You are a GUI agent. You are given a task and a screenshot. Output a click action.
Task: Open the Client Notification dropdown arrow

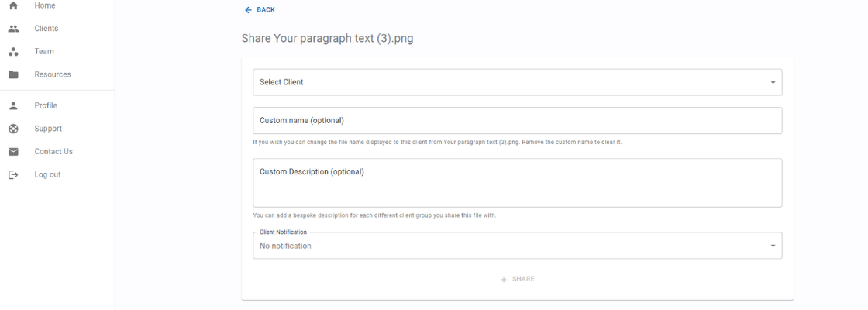(773, 246)
